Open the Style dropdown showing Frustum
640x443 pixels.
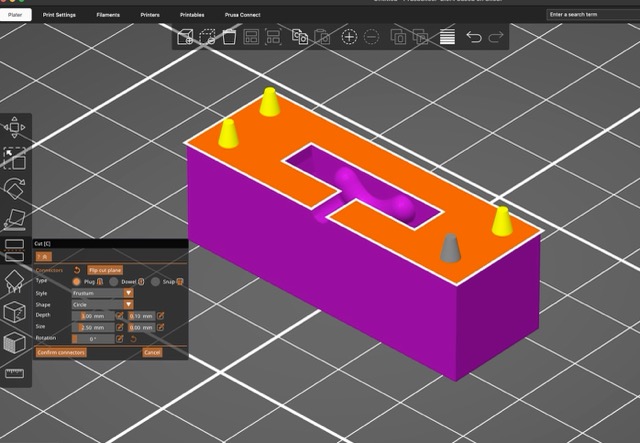(102, 293)
